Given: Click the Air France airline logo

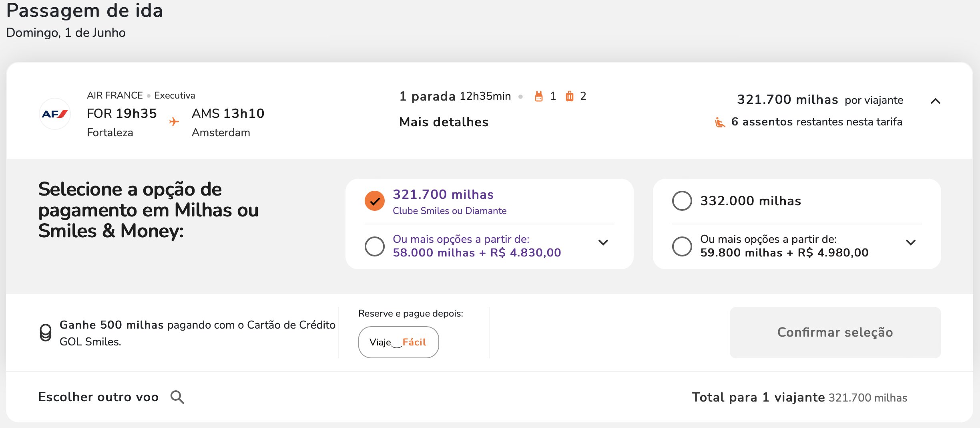Looking at the screenshot, I should click(x=55, y=114).
